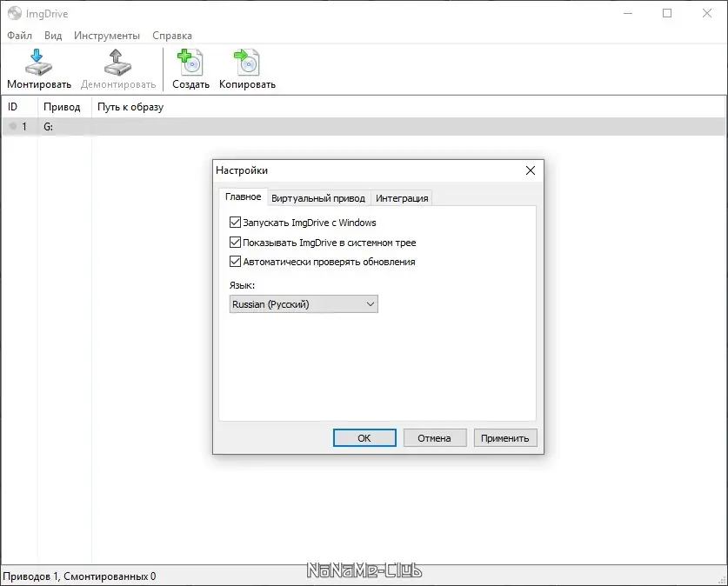Toggle Запускать ImgDrive с Windows checkbox

[235, 223]
